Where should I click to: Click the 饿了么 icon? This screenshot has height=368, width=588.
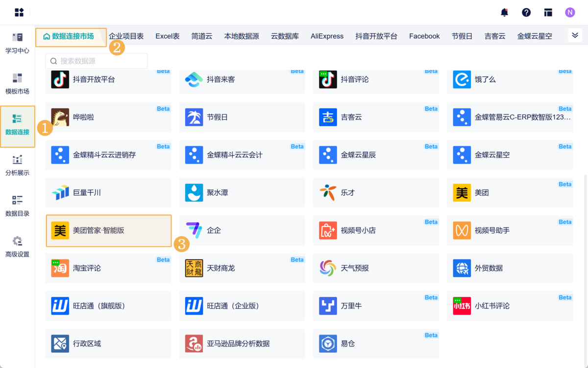click(x=462, y=79)
